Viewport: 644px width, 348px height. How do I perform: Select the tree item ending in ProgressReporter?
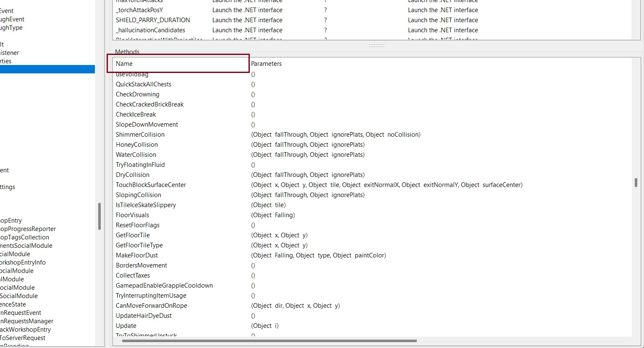[28, 229]
